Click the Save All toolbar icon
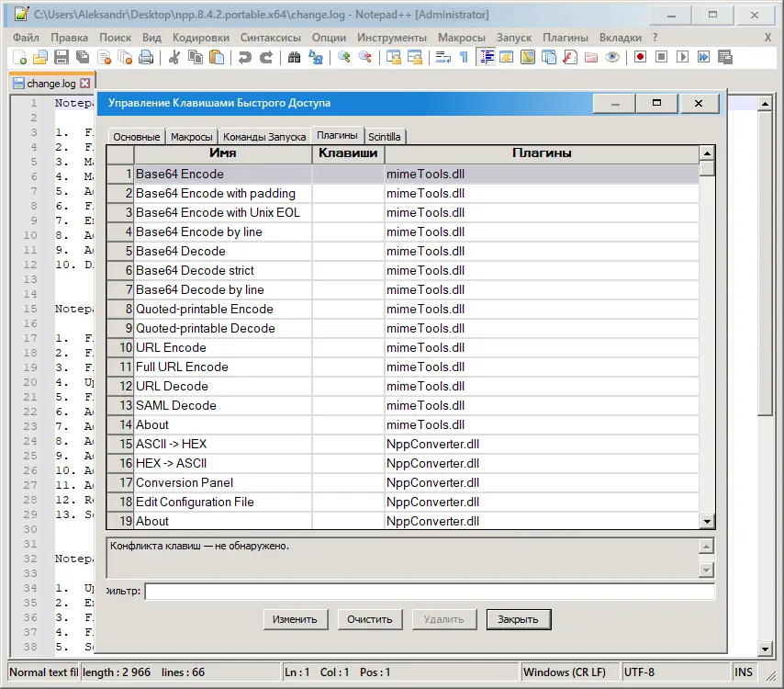This screenshot has width=784, height=689. [x=83, y=58]
